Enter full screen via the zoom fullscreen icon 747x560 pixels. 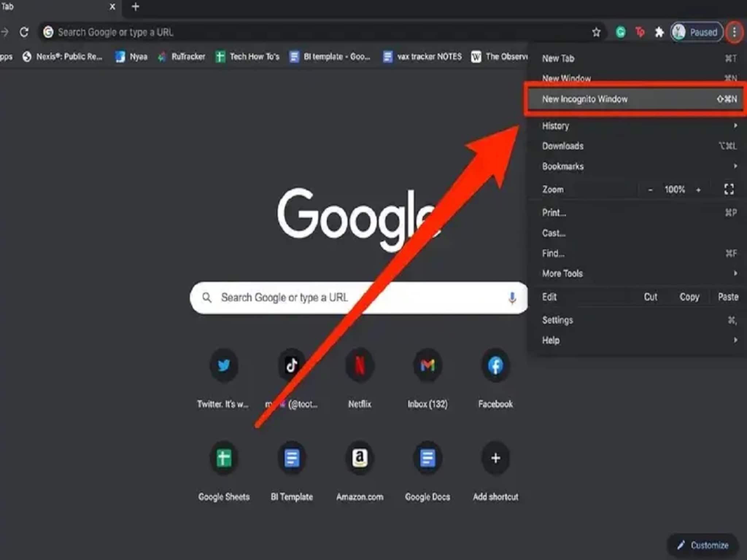point(729,189)
